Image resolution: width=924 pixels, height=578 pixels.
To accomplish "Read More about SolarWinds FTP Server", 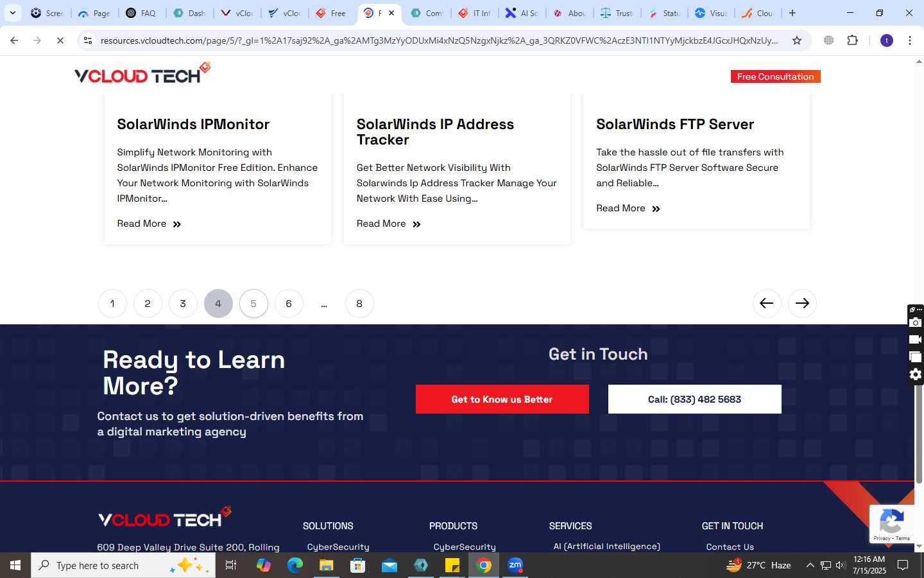I will [x=628, y=208].
